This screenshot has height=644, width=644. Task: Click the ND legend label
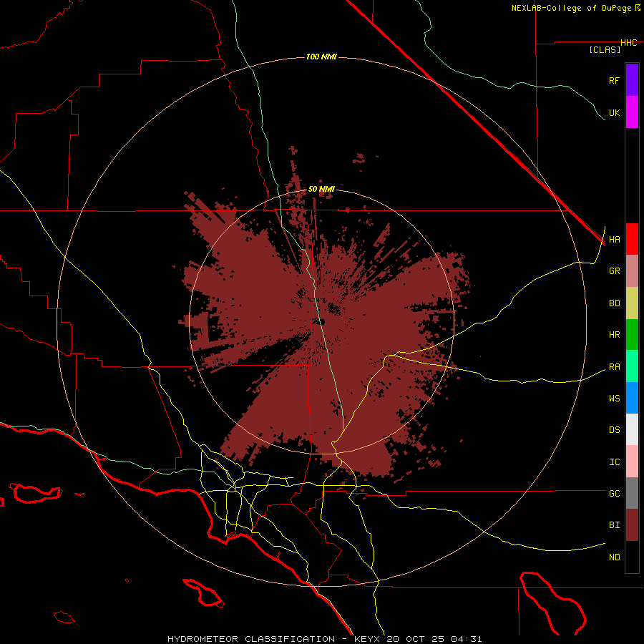coord(615,557)
